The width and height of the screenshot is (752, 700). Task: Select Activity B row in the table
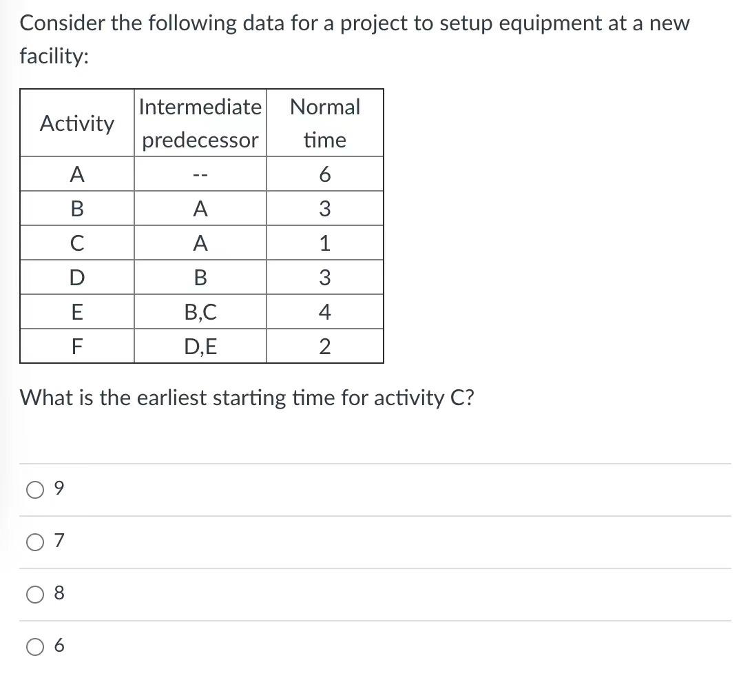(76, 208)
